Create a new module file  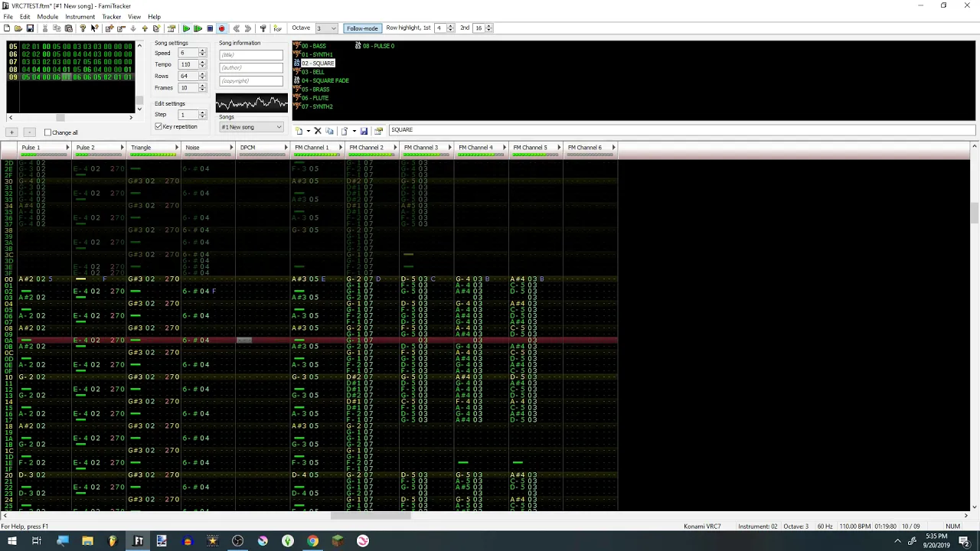(x=7, y=28)
